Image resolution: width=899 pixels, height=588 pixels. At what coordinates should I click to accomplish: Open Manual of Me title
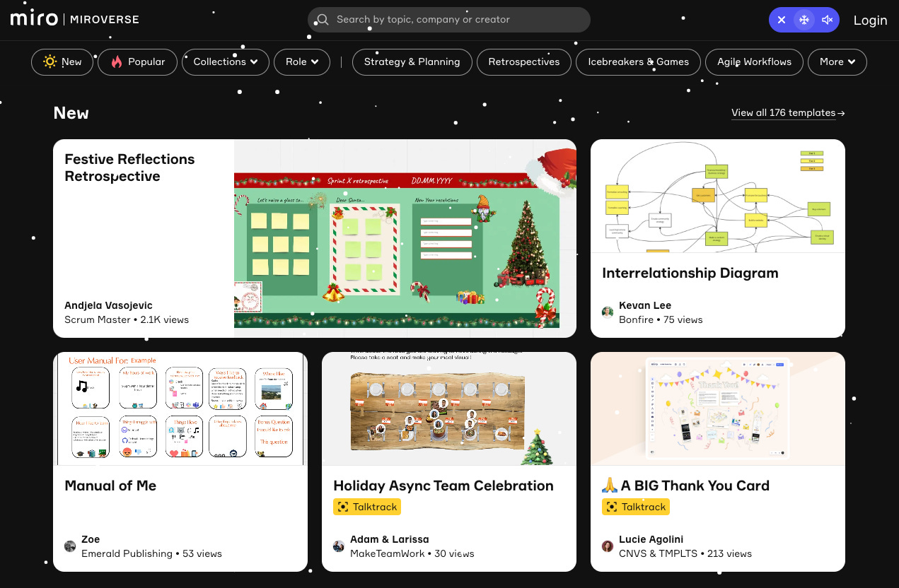click(x=110, y=486)
